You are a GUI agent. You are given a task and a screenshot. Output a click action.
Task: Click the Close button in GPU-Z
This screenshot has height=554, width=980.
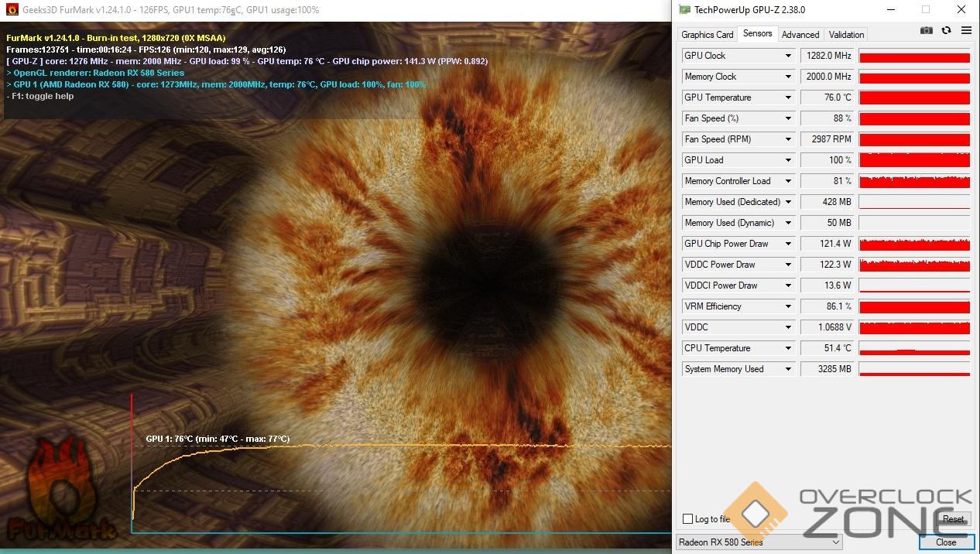(946, 542)
